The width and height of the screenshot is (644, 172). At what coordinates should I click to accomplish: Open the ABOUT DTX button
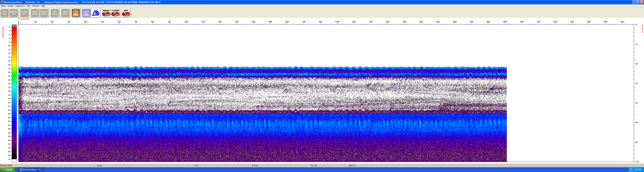pos(86,13)
